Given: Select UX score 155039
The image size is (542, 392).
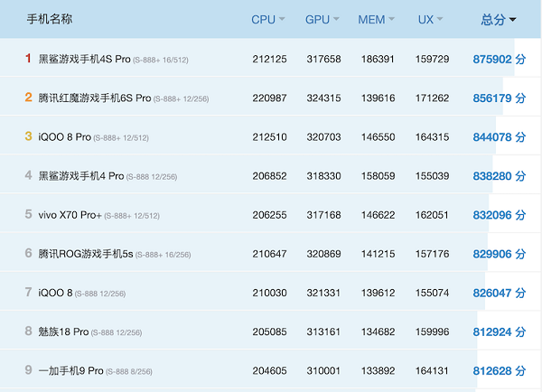Looking at the screenshot, I should click(432, 176).
